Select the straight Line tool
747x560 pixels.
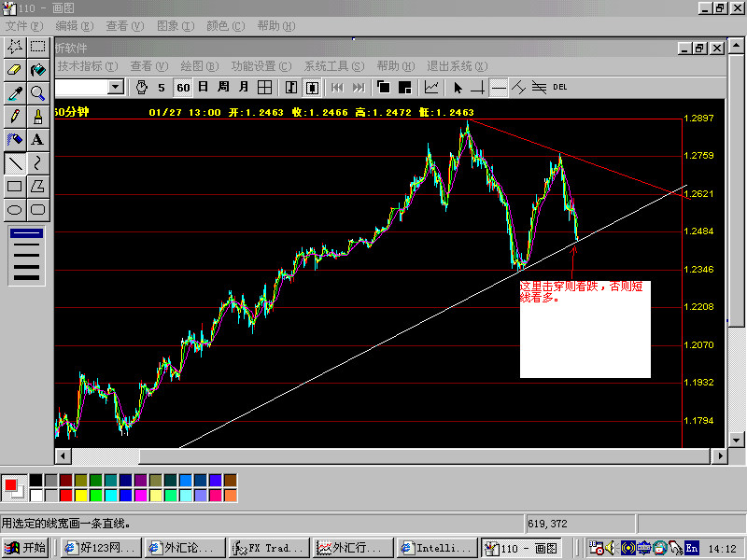[x=15, y=162]
